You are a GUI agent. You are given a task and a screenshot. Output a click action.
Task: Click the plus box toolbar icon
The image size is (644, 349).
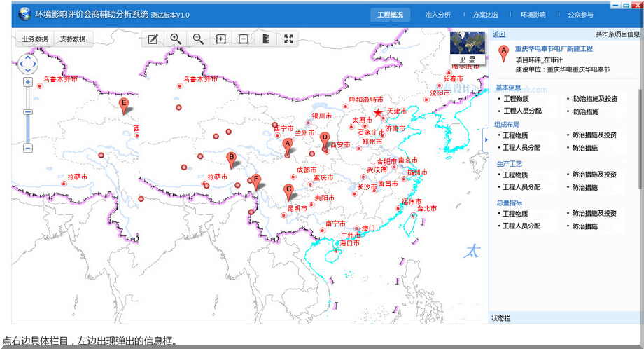pos(220,39)
